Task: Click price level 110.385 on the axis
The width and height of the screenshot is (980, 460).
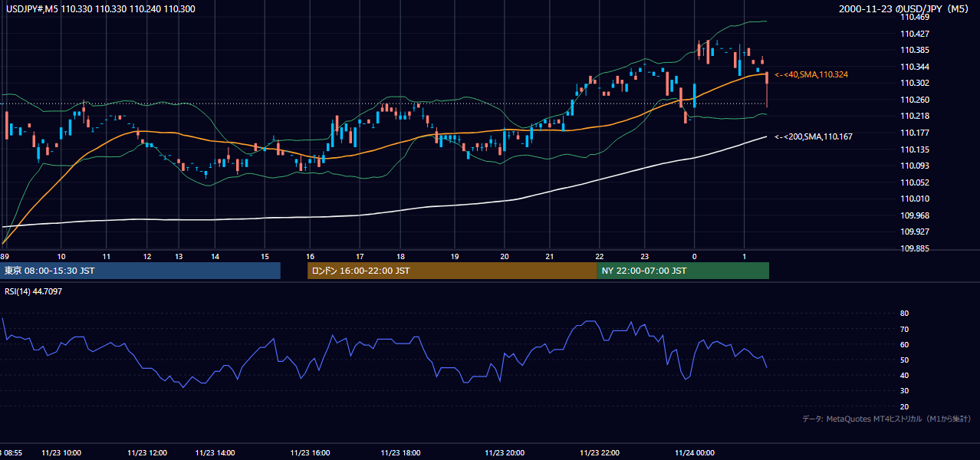Action: (x=915, y=51)
